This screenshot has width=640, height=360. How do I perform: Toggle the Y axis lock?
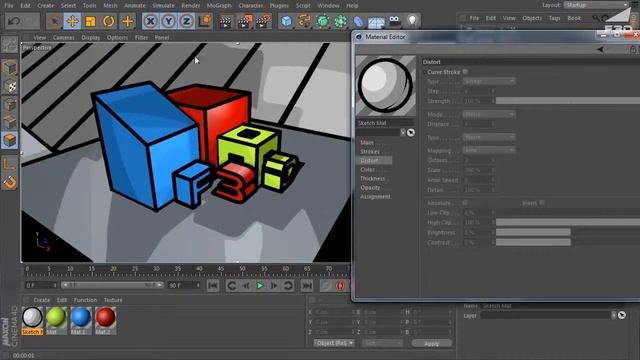169,21
